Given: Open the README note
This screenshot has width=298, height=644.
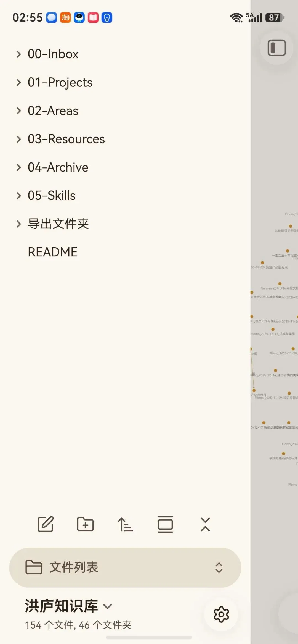Looking at the screenshot, I should 53,252.
